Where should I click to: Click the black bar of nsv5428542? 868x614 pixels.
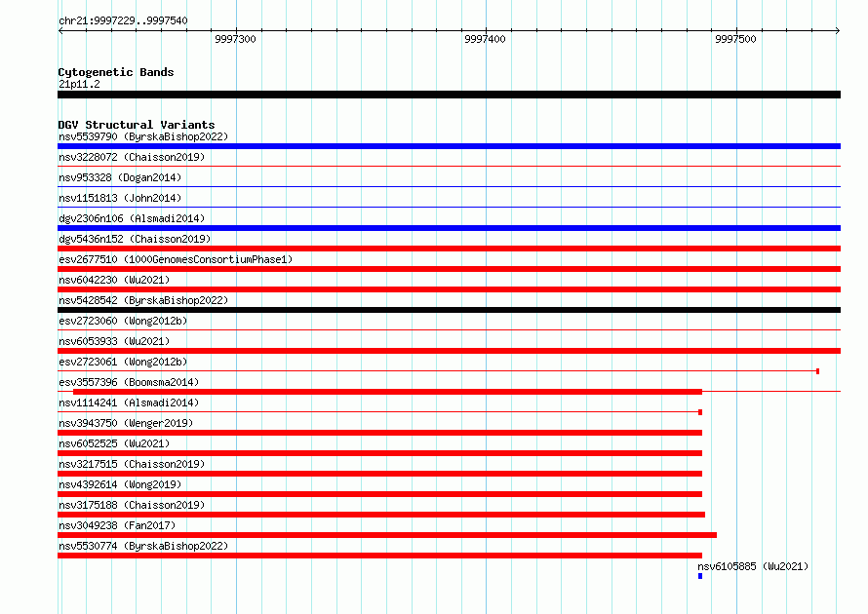pyautogui.click(x=449, y=310)
